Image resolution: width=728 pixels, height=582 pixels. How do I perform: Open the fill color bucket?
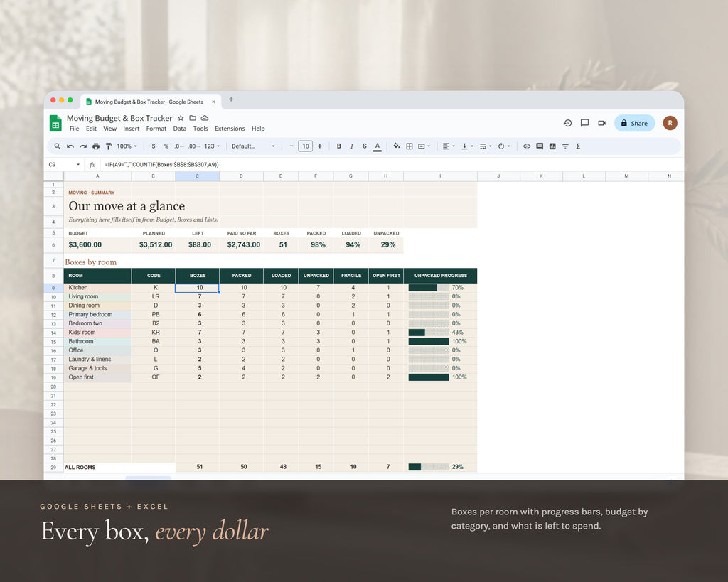pos(397,146)
